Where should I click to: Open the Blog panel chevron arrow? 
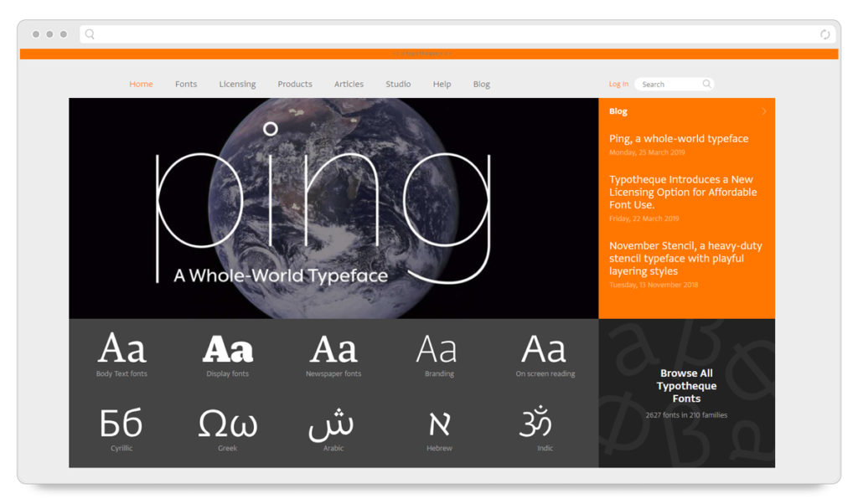click(764, 111)
